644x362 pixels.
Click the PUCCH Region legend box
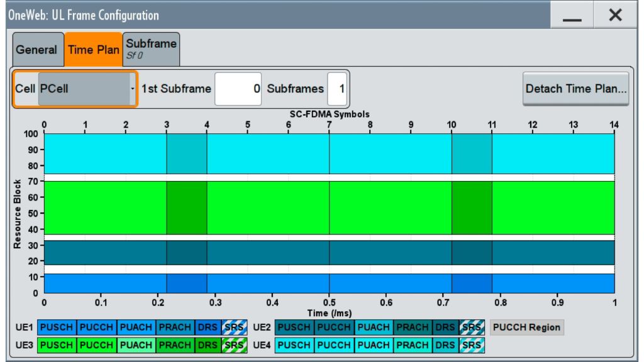point(527,327)
